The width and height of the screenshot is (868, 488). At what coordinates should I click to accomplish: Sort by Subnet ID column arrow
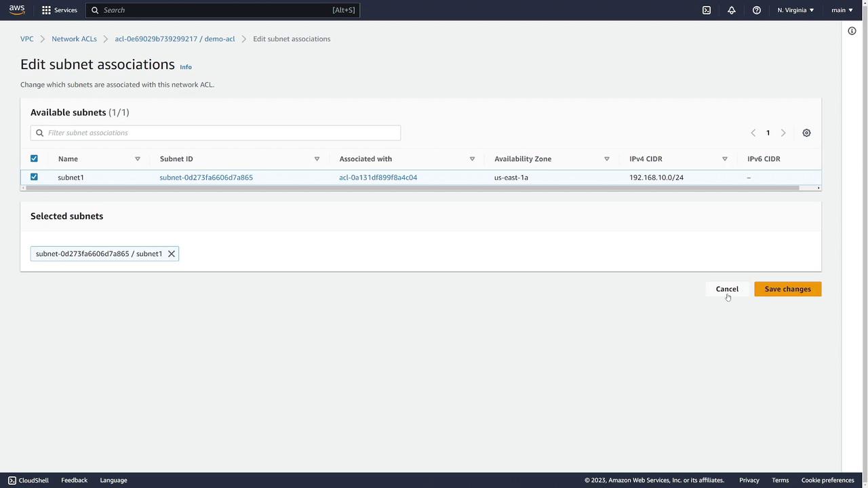point(317,159)
